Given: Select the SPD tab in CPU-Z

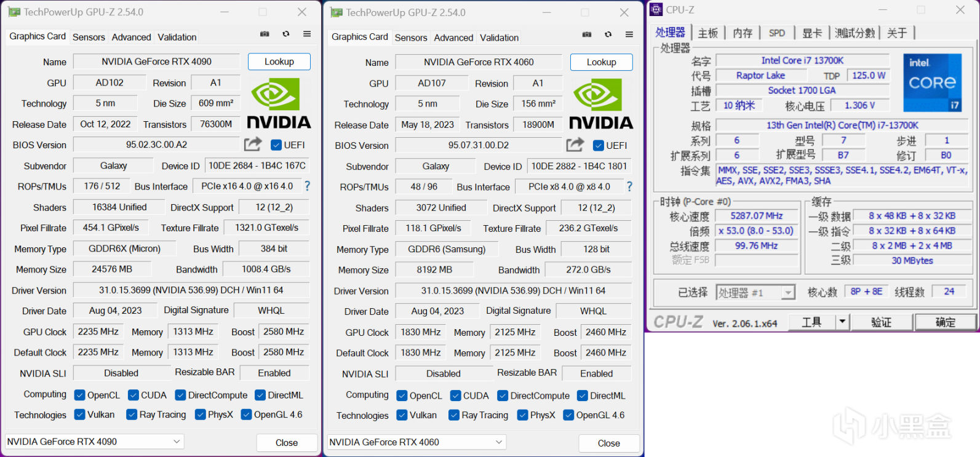Looking at the screenshot, I should click(777, 33).
